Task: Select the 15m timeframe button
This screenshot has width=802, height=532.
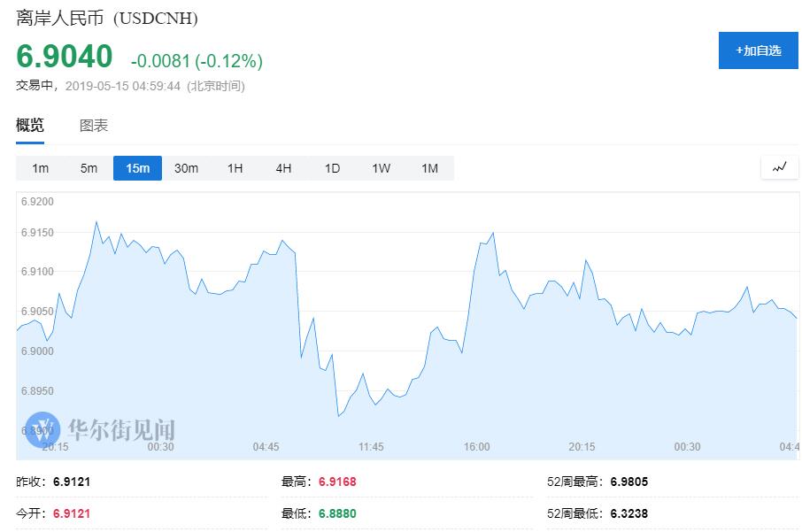Action: (x=137, y=168)
